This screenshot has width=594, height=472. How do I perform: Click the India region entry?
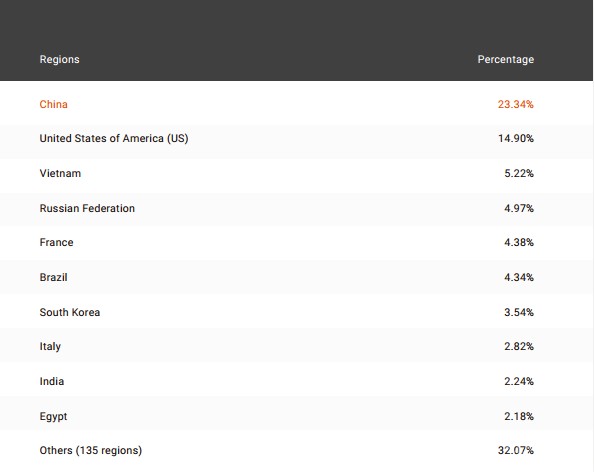52,381
